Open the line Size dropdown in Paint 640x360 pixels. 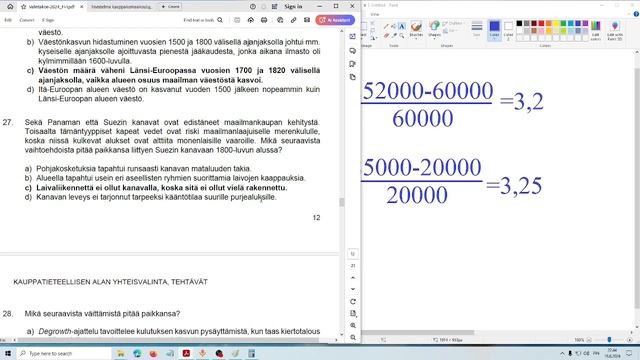click(477, 29)
